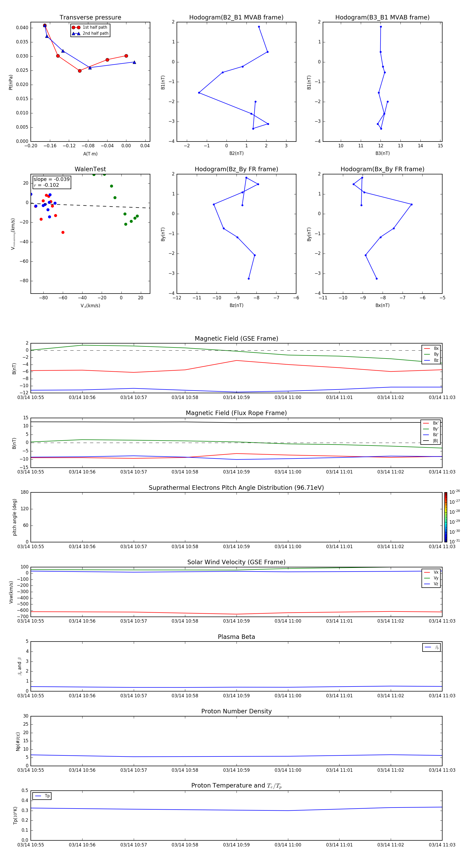This screenshot has height=868, width=473.
Task: Click the "Plasma Beta" panel title
Action: click(x=236, y=637)
